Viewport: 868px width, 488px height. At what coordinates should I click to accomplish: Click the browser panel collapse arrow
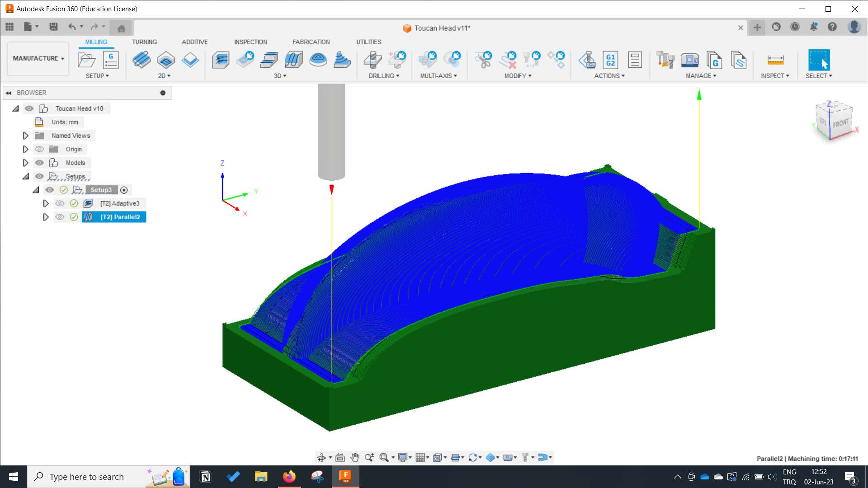click(x=8, y=92)
